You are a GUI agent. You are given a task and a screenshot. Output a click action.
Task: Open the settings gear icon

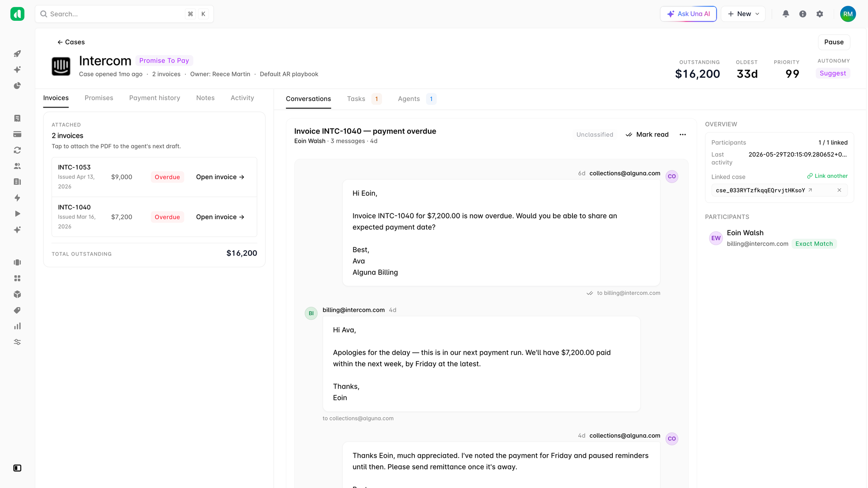point(820,14)
